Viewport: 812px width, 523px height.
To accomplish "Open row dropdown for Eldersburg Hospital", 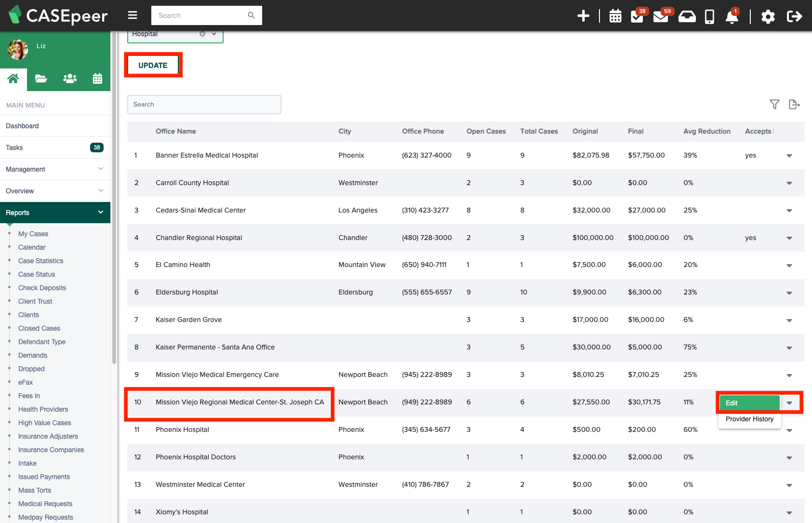I will click(x=789, y=293).
